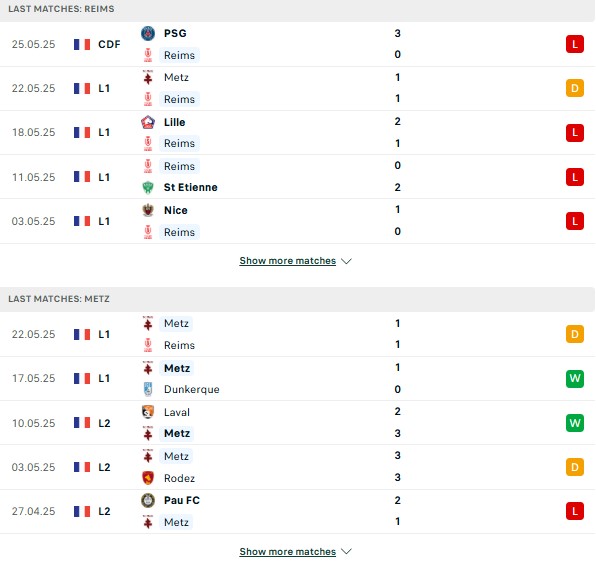Click the orange D badge for Rodez match
Image resolution: width=596 pixels, height=568 pixels.
(x=575, y=467)
